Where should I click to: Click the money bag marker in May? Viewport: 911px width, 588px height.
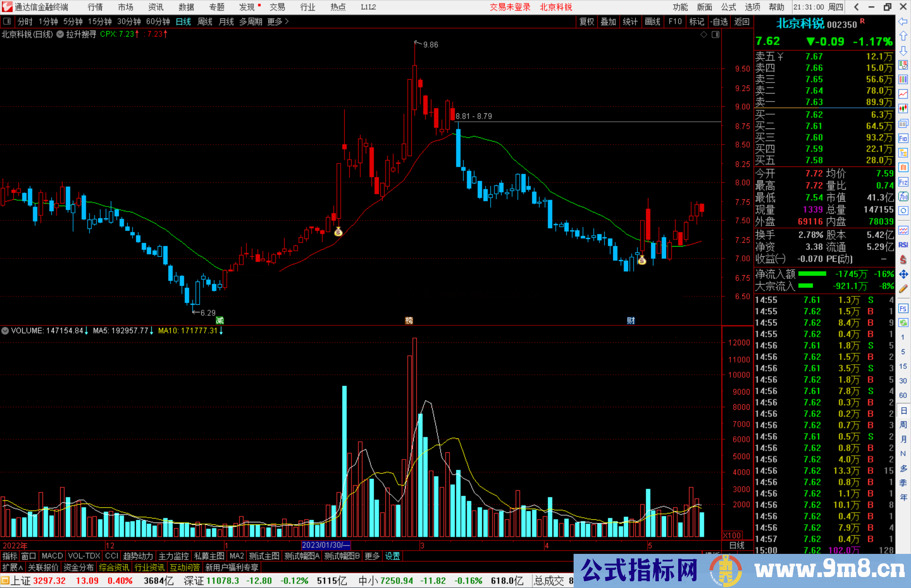641,260
